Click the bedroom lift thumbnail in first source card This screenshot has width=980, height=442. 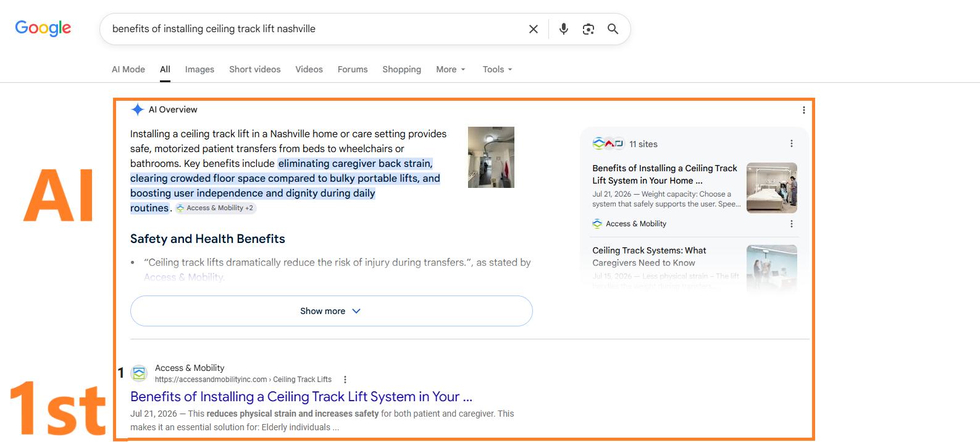[771, 188]
